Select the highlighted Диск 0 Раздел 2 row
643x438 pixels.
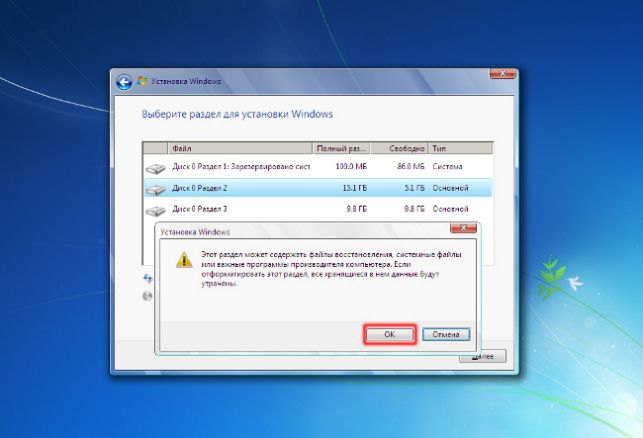point(318,188)
